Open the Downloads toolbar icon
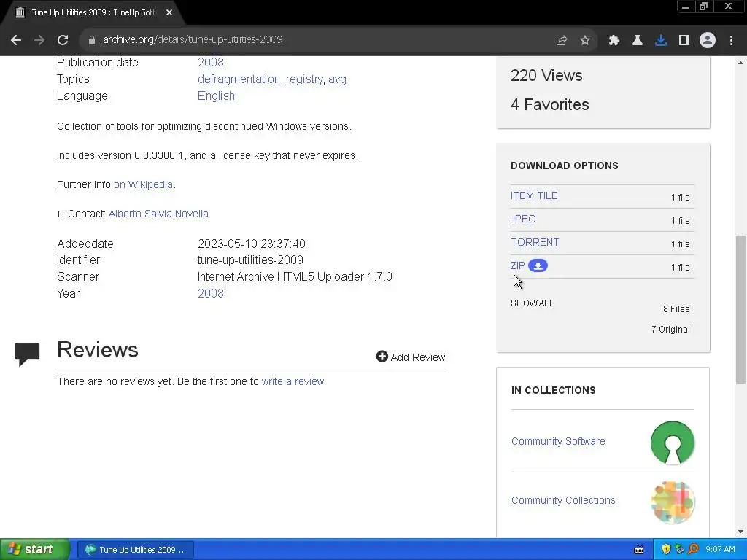The height and width of the screenshot is (560, 747). click(661, 41)
